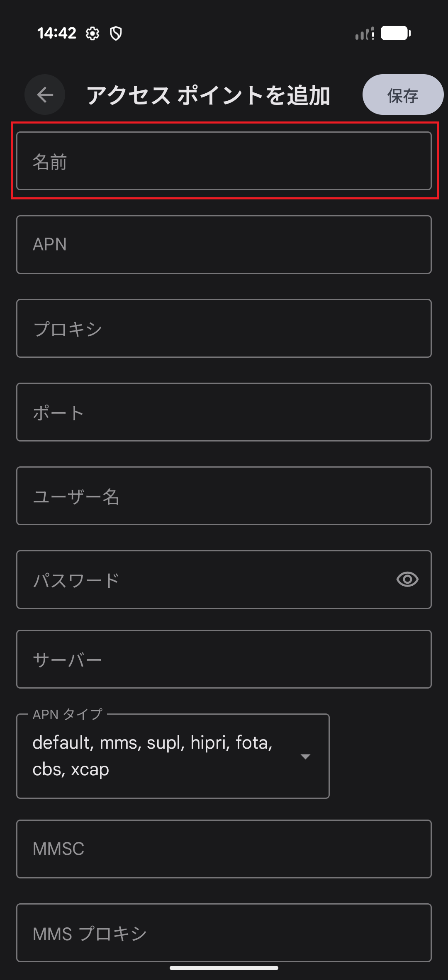448x980 pixels.
Task: Open the アクセス ポイントを追加 header area
Action: pos(209,95)
